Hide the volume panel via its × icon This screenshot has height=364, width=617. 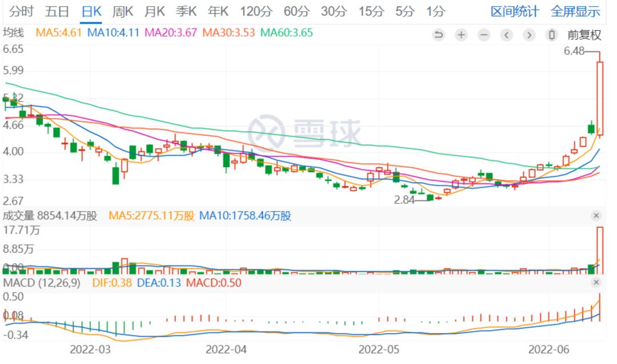(596, 216)
